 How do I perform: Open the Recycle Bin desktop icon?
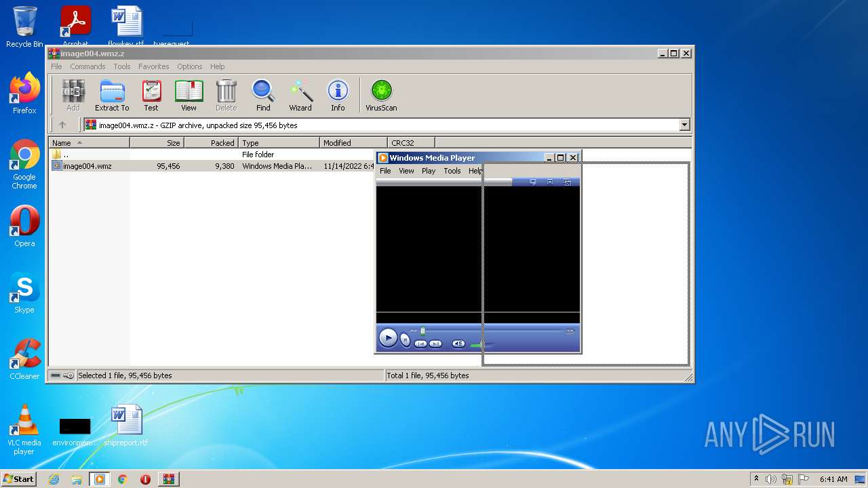pos(24,27)
